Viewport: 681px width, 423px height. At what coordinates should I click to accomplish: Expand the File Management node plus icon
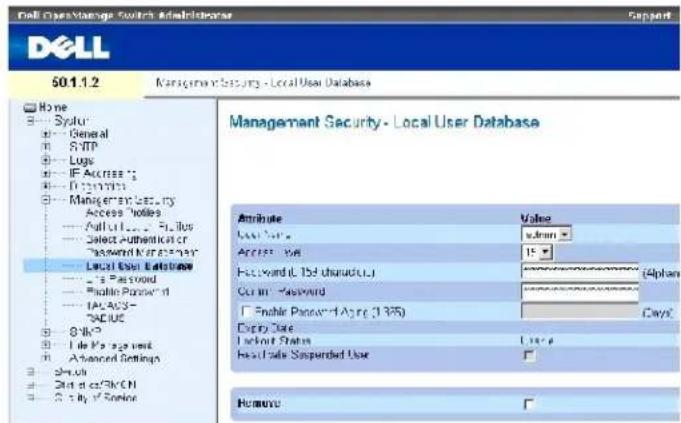46,345
